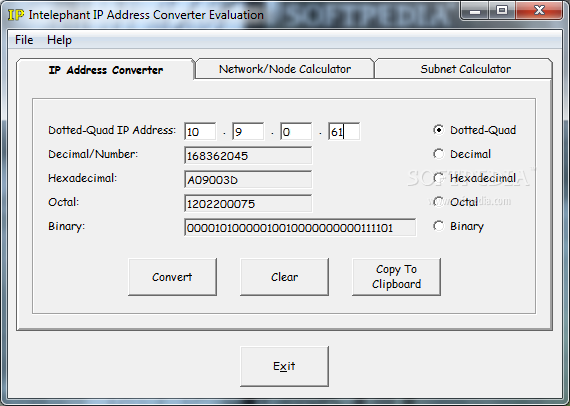Click the Exit button
The width and height of the screenshot is (570, 406).
[x=284, y=366]
